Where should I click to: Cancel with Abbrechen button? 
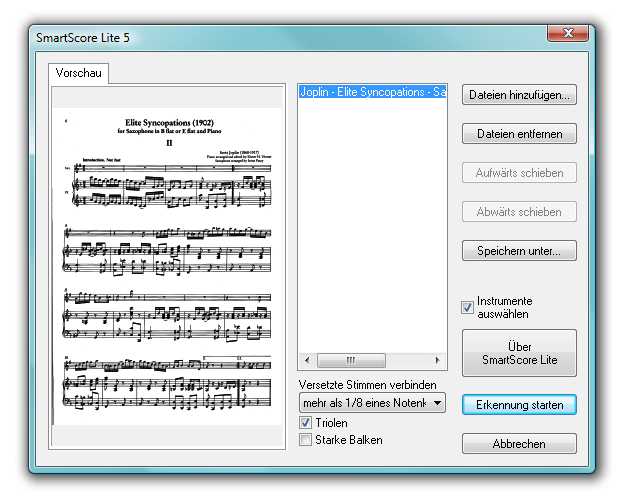[x=519, y=444]
